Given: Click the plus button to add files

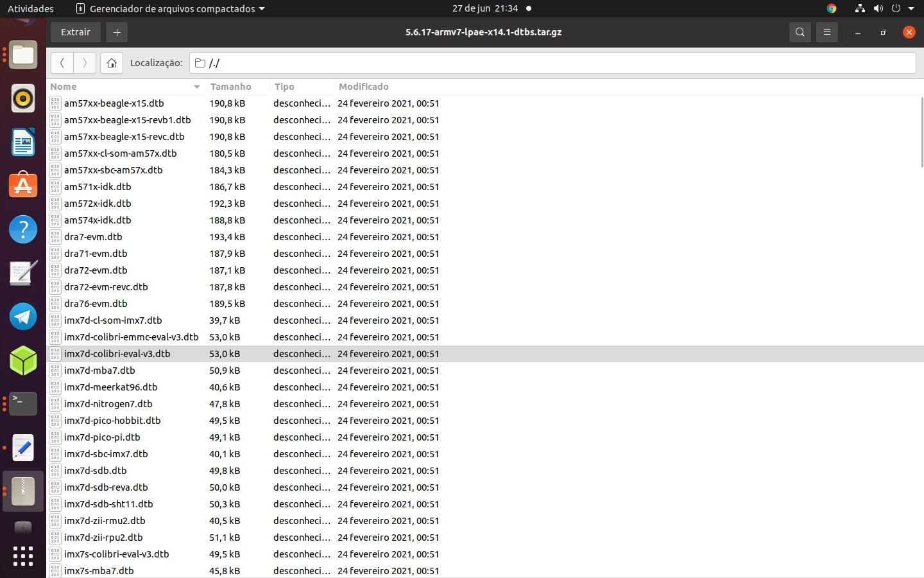Looking at the screenshot, I should click(117, 32).
